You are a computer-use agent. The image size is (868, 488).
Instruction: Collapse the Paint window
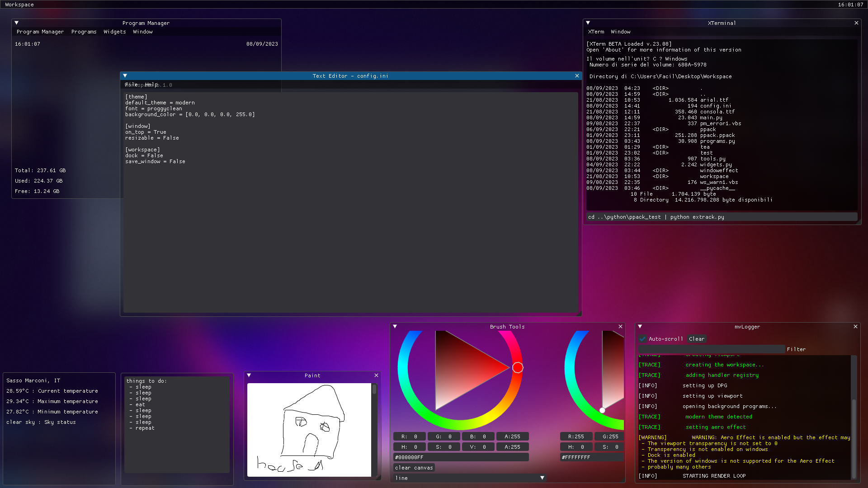tap(249, 375)
